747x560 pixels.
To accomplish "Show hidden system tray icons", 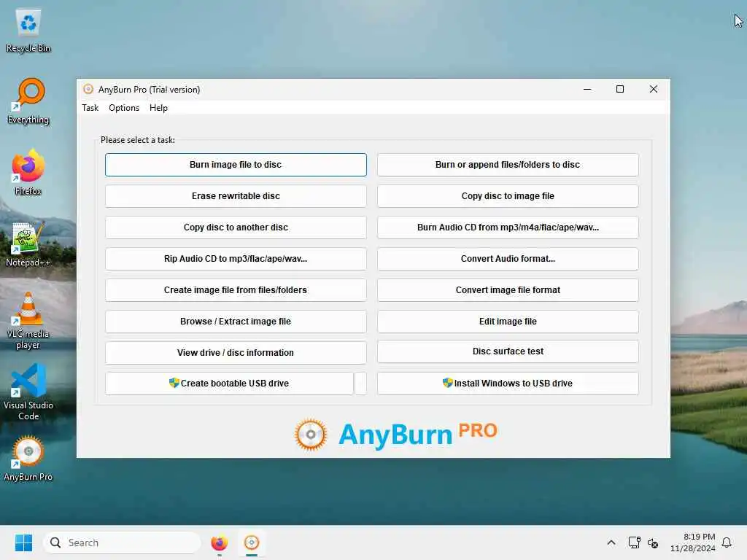I will click(611, 542).
